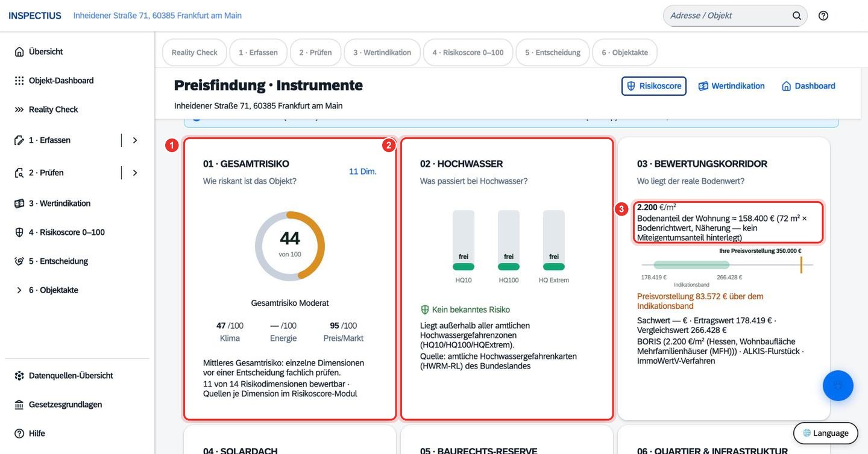Click the INSPECTIUS logo
This screenshot has height=454, width=868.
[x=35, y=16]
